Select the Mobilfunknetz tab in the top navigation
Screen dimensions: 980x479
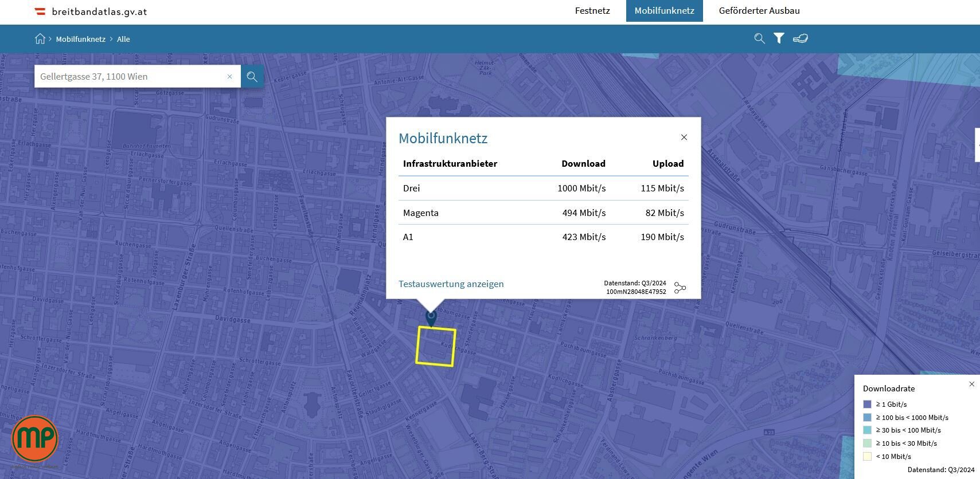[x=664, y=11]
